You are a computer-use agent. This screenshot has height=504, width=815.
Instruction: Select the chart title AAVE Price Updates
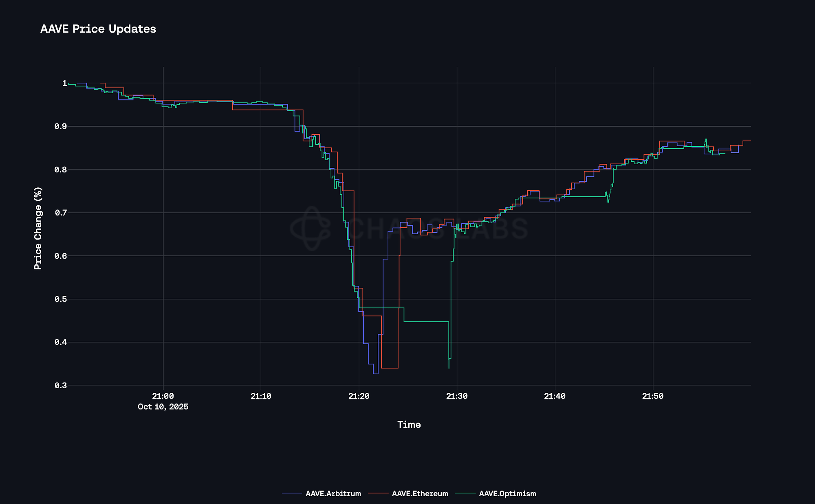point(98,29)
